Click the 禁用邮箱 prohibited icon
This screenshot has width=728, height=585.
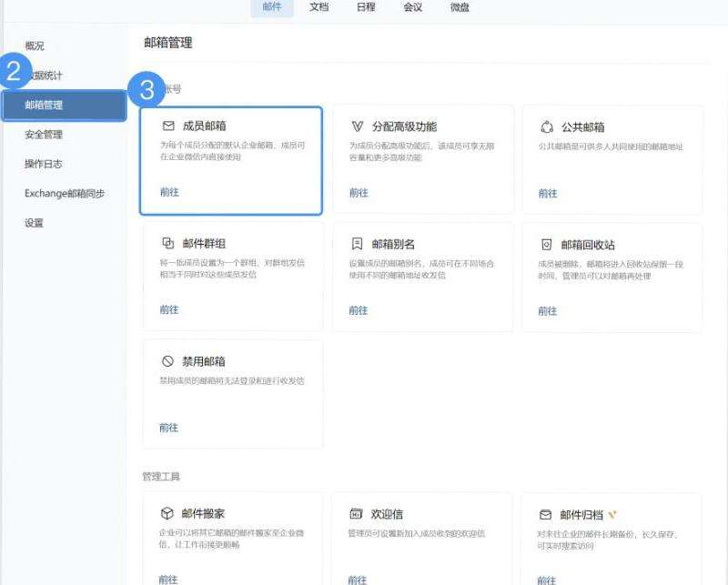coord(167,361)
